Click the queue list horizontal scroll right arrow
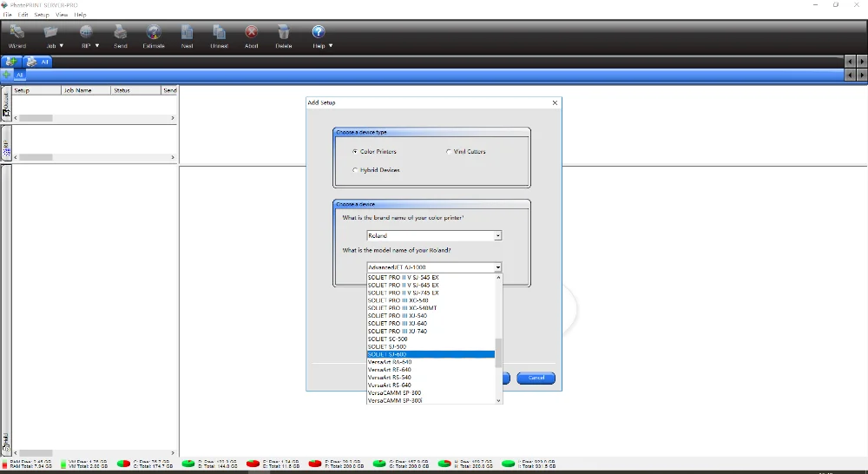The height and width of the screenshot is (474, 868). (173, 118)
